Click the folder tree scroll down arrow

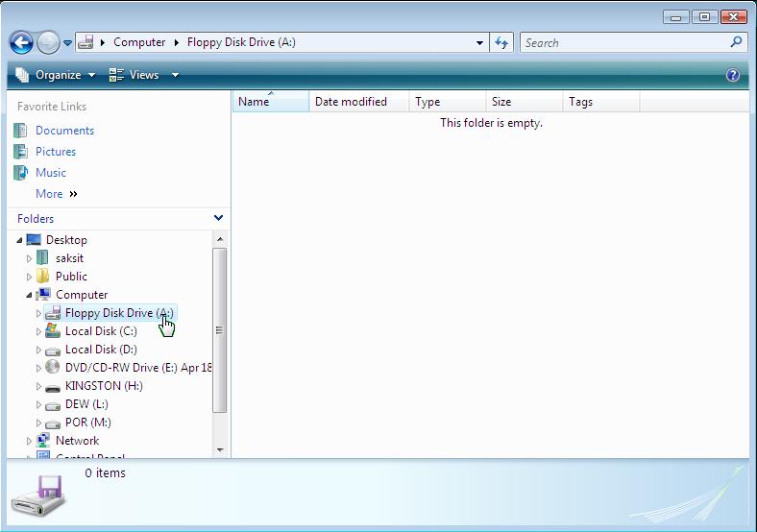click(x=220, y=450)
